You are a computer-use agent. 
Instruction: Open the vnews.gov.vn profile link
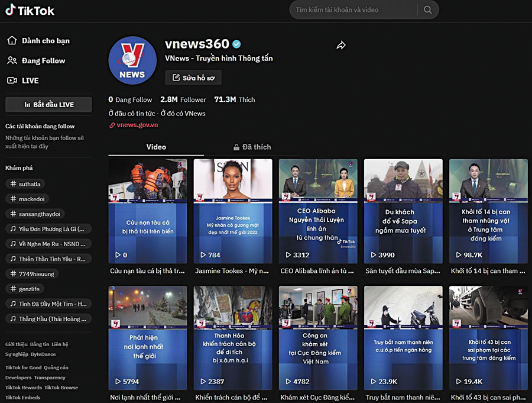pyautogui.click(x=137, y=125)
